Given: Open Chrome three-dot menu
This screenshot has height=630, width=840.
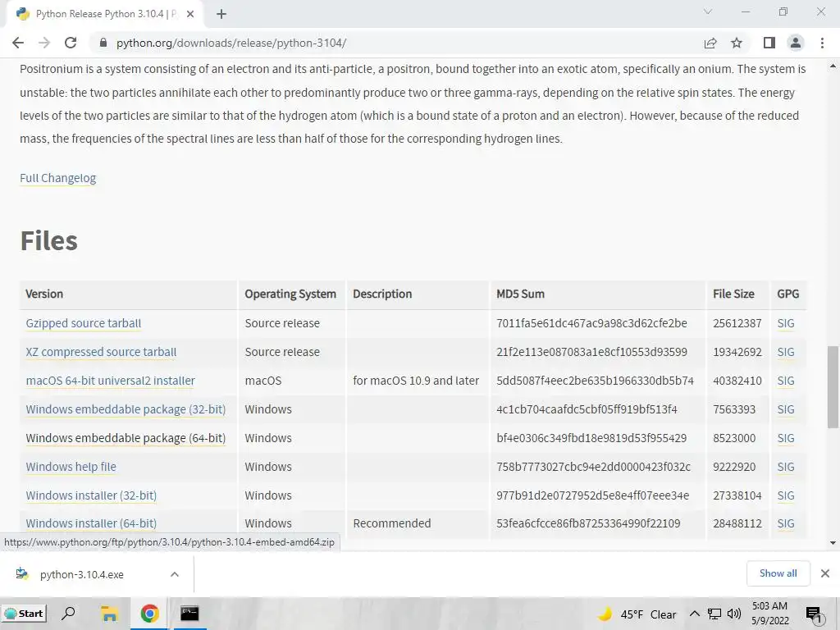Looking at the screenshot, I should coord(822,43).
